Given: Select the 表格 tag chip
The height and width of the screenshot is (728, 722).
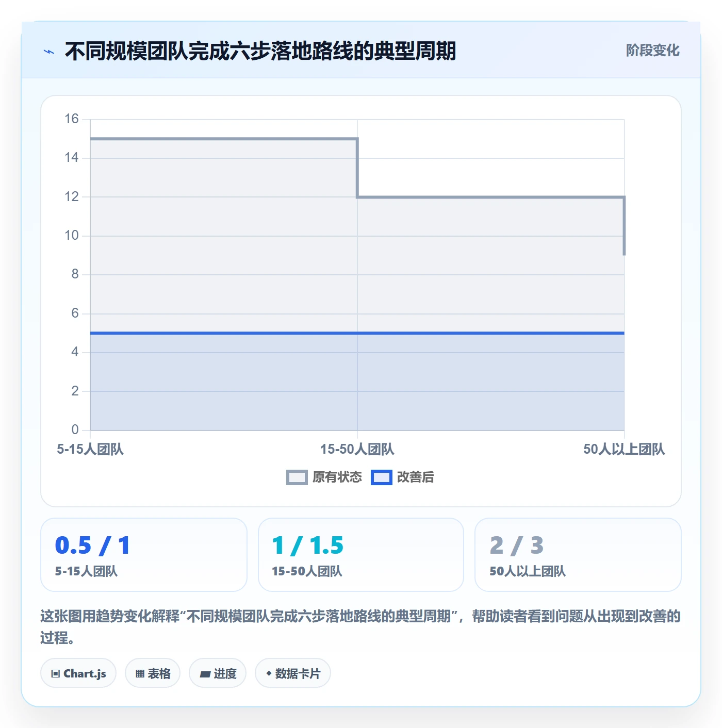Looking at the screenshot, I should (x=153, y=673).
